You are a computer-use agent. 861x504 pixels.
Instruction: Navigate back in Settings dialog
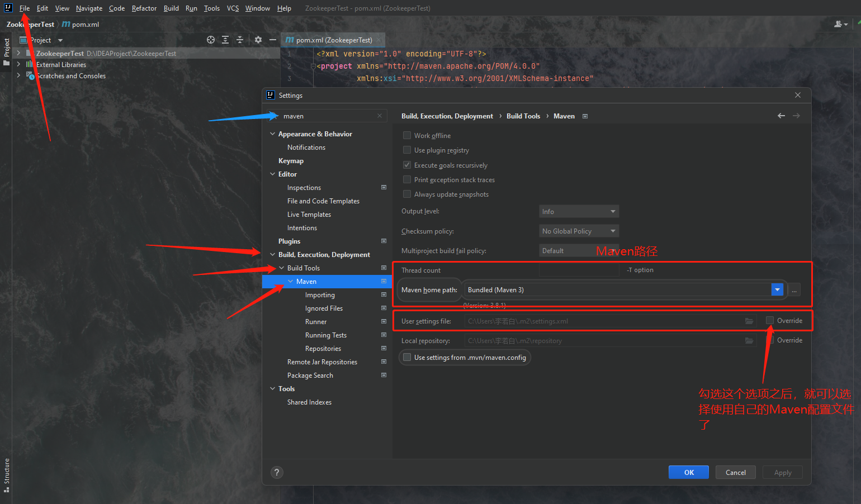pyautogui.click(x=781, y=116)
